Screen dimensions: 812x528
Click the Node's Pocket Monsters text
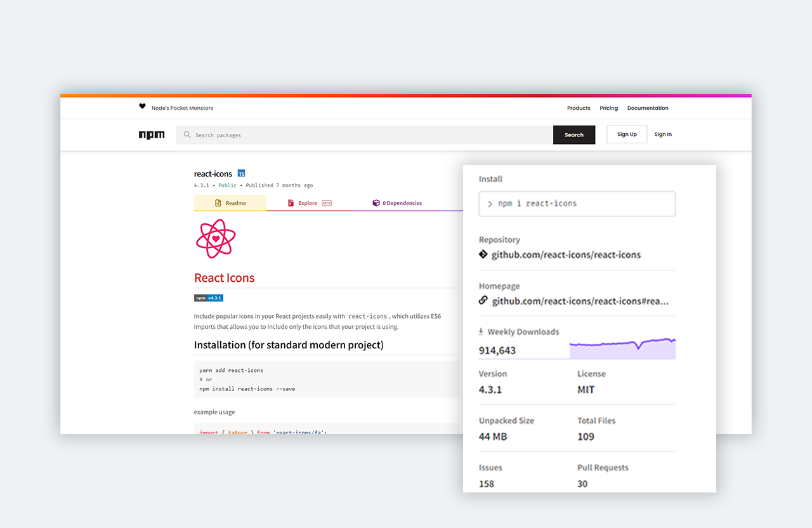182,108
